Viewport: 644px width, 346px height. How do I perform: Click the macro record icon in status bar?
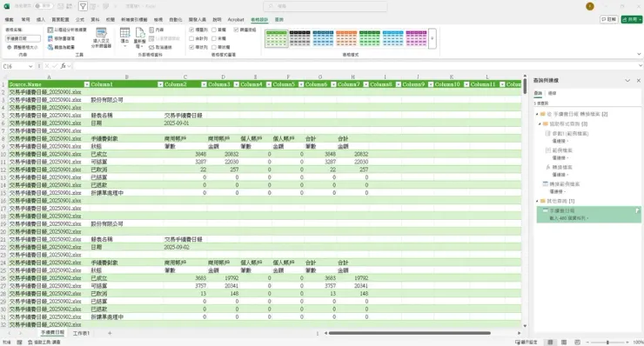click(19, 342)
